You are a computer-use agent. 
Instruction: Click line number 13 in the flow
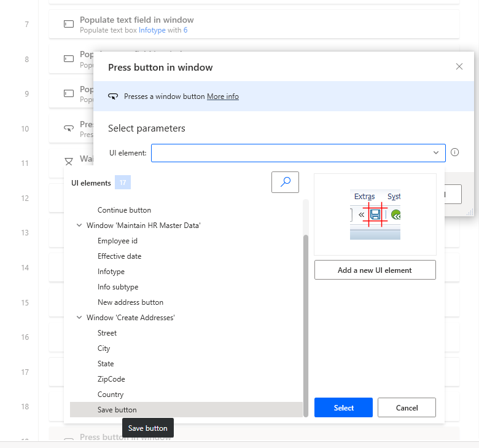pyautogui.click(x=25, y=233)
